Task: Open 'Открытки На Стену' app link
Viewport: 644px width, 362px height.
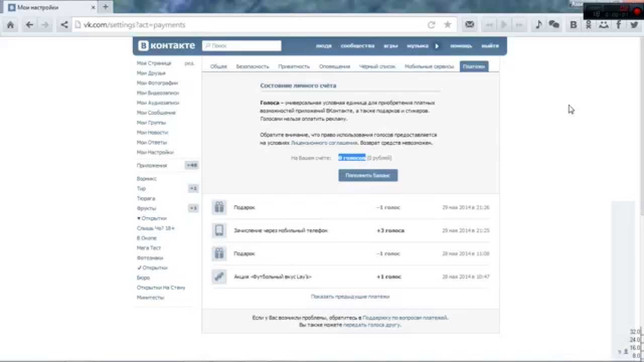Action: pos(161,288)
